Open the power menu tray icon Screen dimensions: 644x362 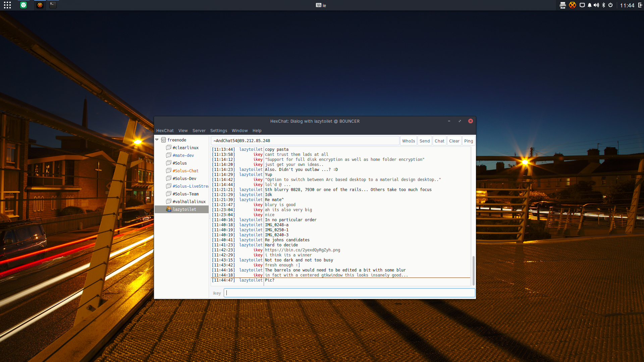coord(610,5)
